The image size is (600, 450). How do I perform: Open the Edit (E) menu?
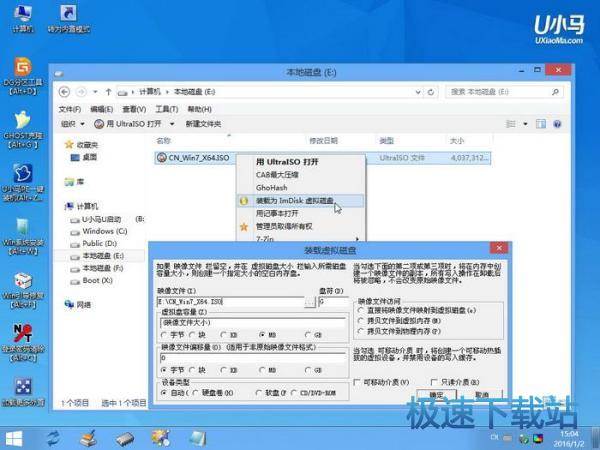click(101, 109)
